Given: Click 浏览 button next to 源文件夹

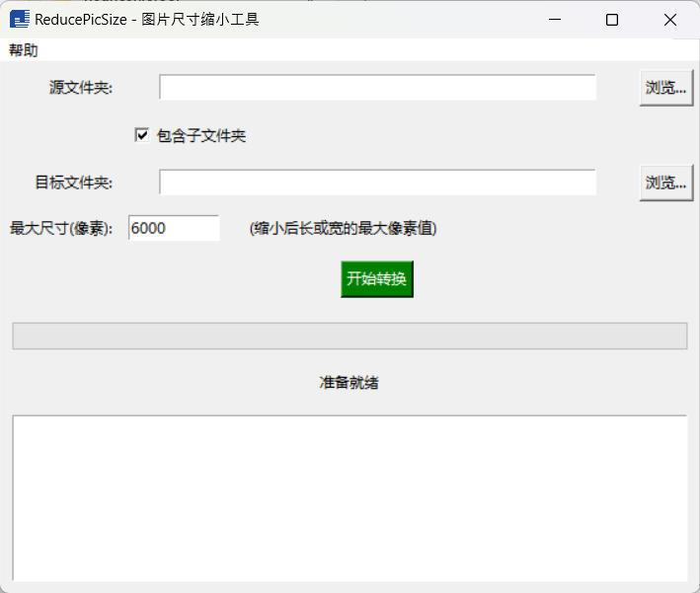Looking at the screenshot, I should click(x=665, y=88).
